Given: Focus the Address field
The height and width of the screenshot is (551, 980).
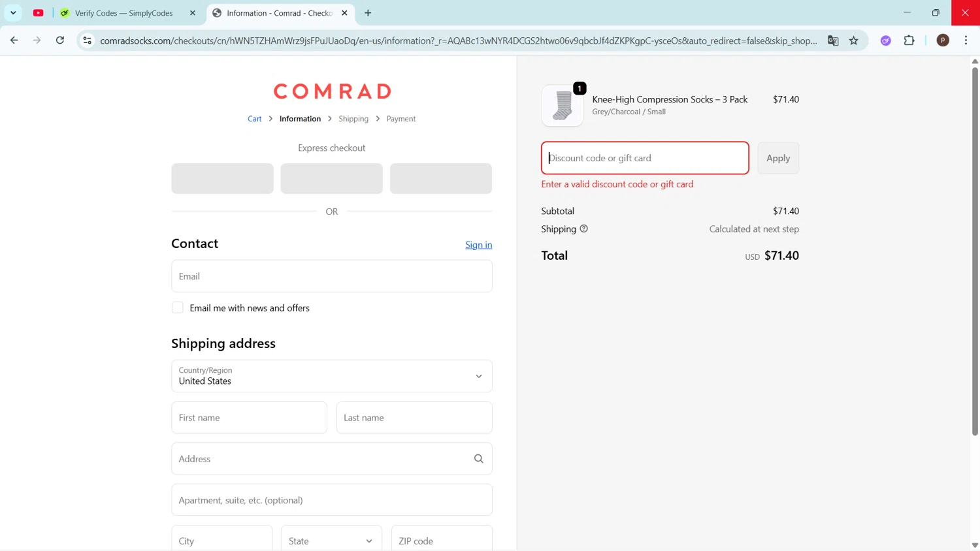Looking at the screenshot, I should tap(332, 459).
